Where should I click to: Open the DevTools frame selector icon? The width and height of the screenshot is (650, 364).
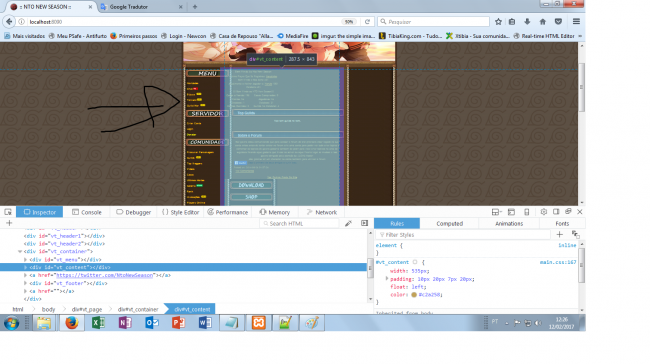click(496, 212)
